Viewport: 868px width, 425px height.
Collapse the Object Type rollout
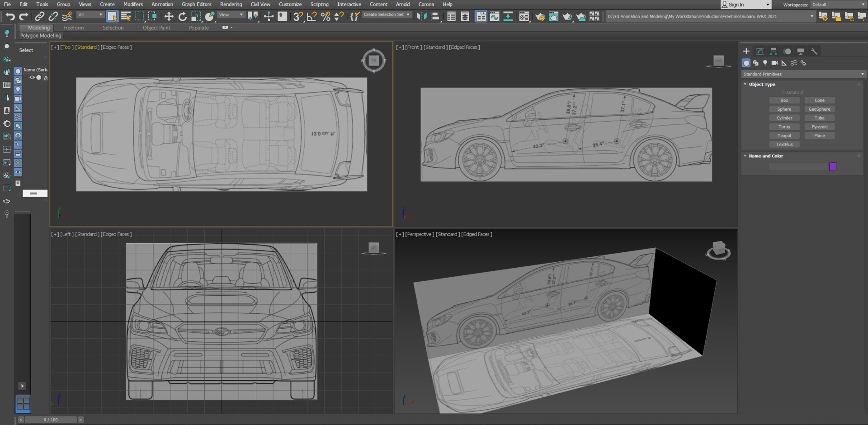click(745, 84)
